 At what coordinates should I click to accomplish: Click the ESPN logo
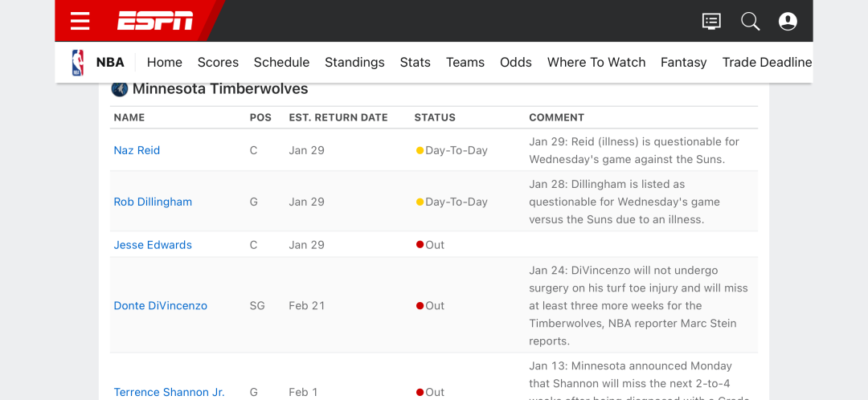coord(155,21)
